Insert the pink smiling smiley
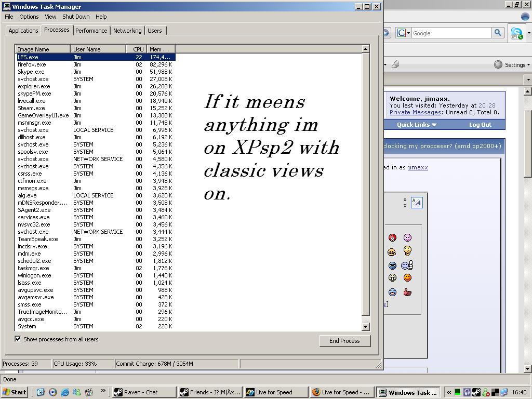 click(x=407, y=237)
